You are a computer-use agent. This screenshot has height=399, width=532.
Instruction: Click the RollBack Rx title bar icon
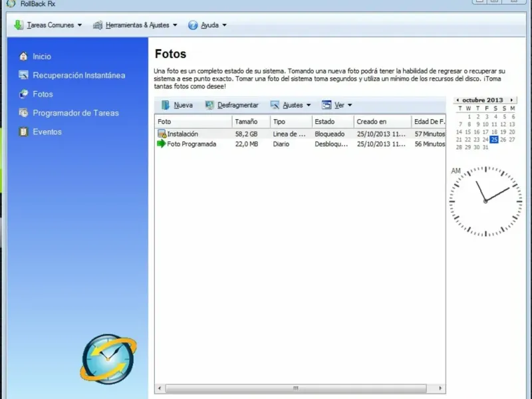pyautogui.click(x=11, y=4)
